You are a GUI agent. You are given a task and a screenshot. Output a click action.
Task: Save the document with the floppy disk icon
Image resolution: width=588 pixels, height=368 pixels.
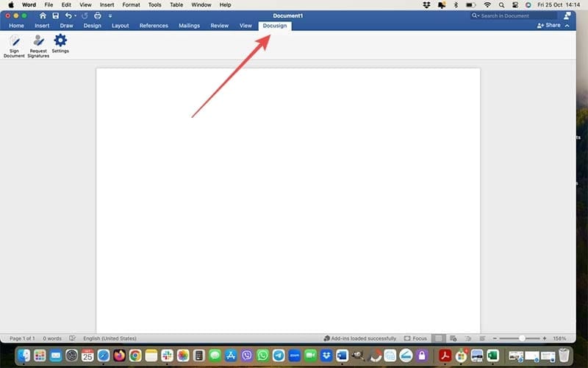[x=55, y=15]
